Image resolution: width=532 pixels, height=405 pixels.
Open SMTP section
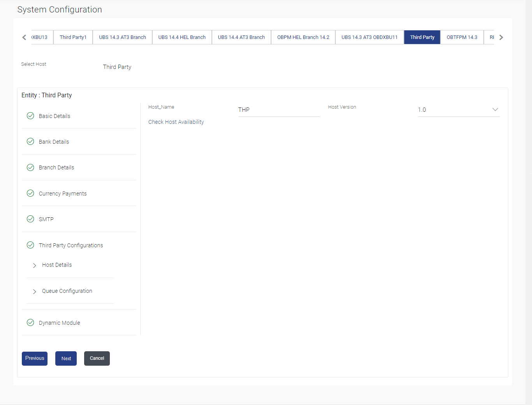(x=46, y=219)
